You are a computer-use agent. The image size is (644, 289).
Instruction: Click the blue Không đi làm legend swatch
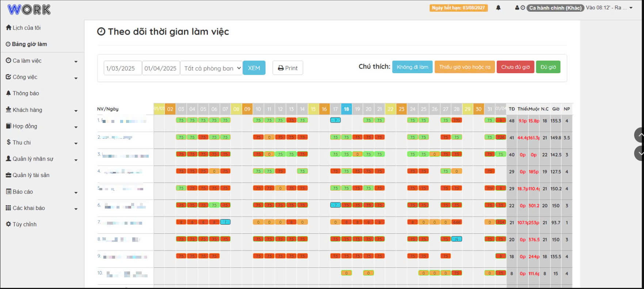412,67
